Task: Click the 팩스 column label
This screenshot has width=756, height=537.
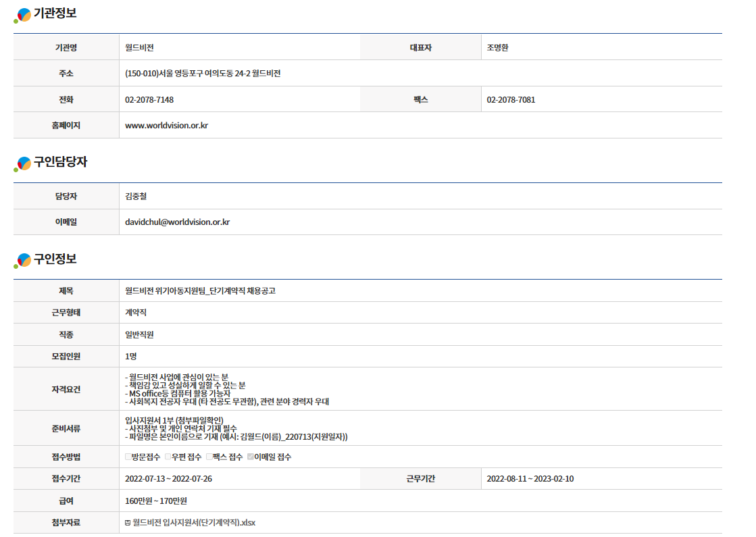Action: coord(420,100)
